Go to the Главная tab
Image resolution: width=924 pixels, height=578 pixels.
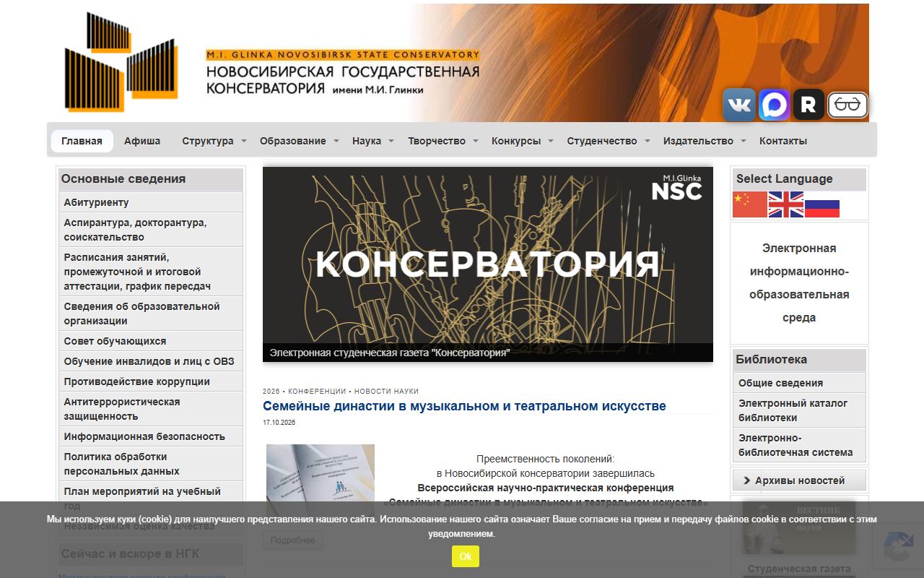[82, 141]
